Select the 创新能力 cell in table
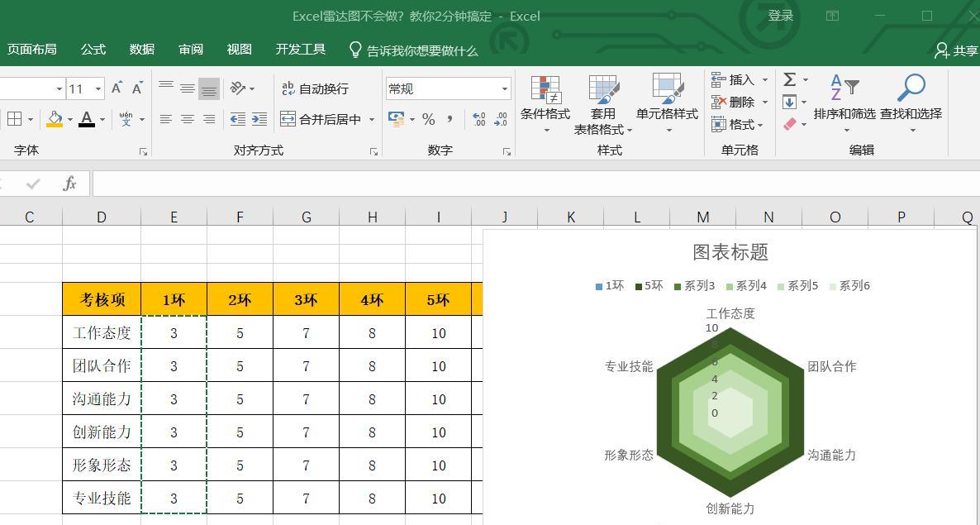The width and height of the screenshot is (980, 525). [x=102, y=432]
